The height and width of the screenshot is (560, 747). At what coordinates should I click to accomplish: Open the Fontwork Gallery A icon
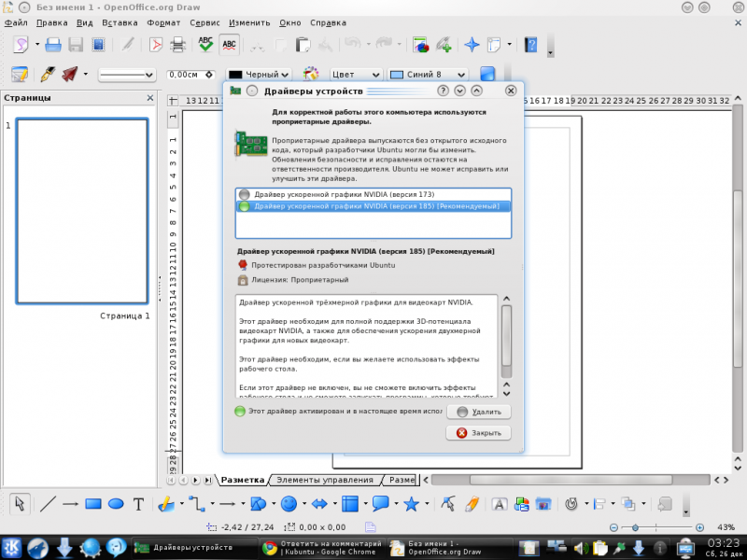(x=500, y=504)
